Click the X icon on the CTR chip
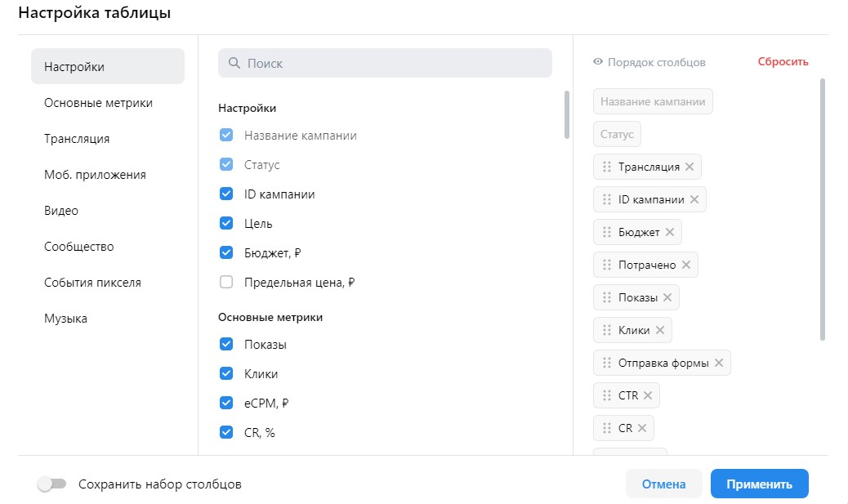This screenshot has width=848, height=504. point(648,395)
